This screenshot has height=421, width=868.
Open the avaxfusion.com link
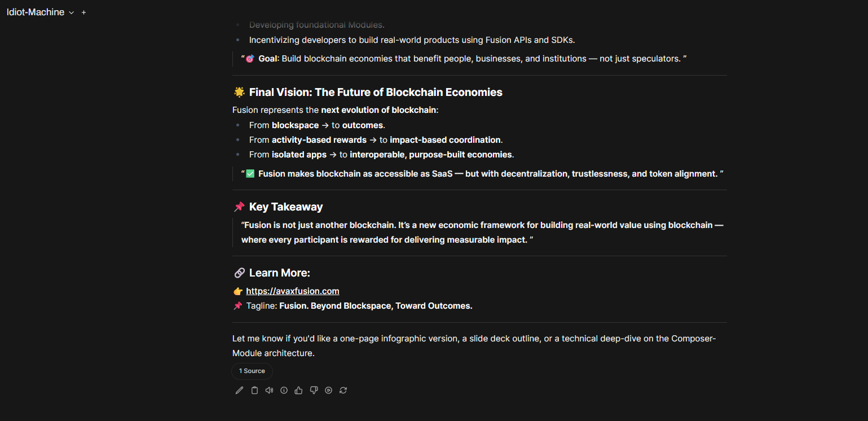pos(293,291)
